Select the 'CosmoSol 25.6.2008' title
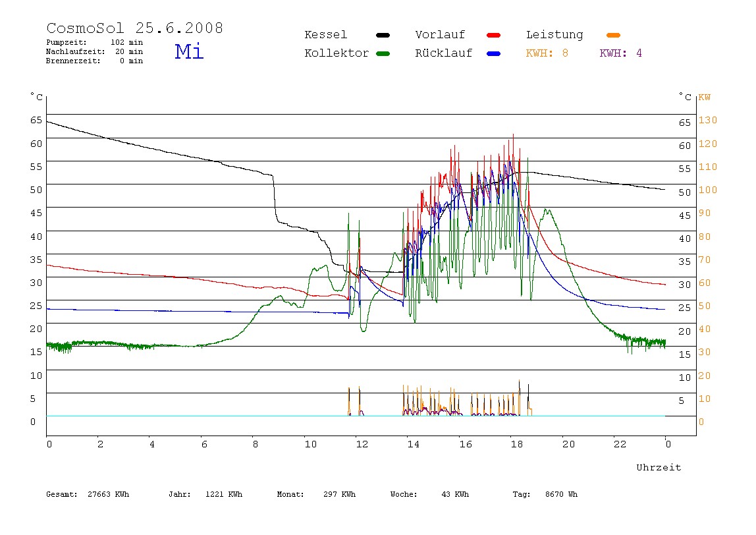756x535 pixels. point(134,28)
